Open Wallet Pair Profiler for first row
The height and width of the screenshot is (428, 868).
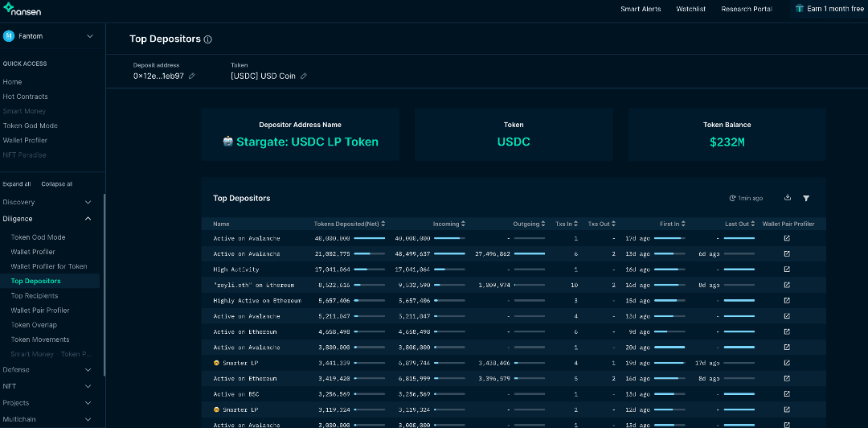[x=787, y=239]
